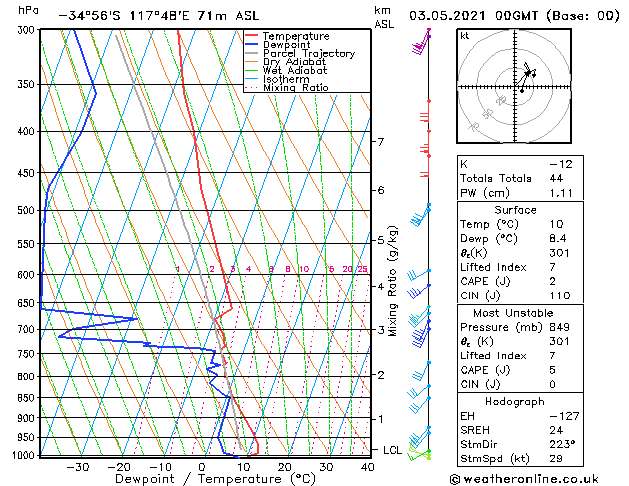Click the 500 hPa pressure label
Screen dimensions: 629x486
(26, 210)
